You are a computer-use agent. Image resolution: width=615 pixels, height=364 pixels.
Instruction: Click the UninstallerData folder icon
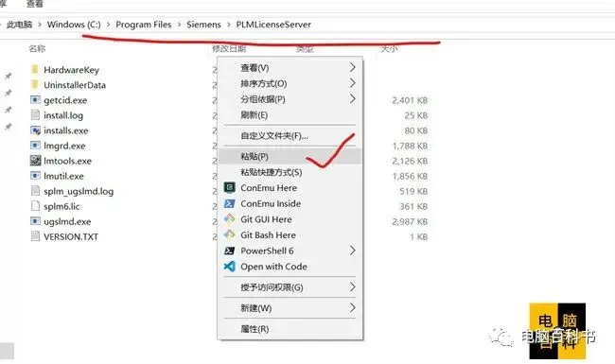35,85
